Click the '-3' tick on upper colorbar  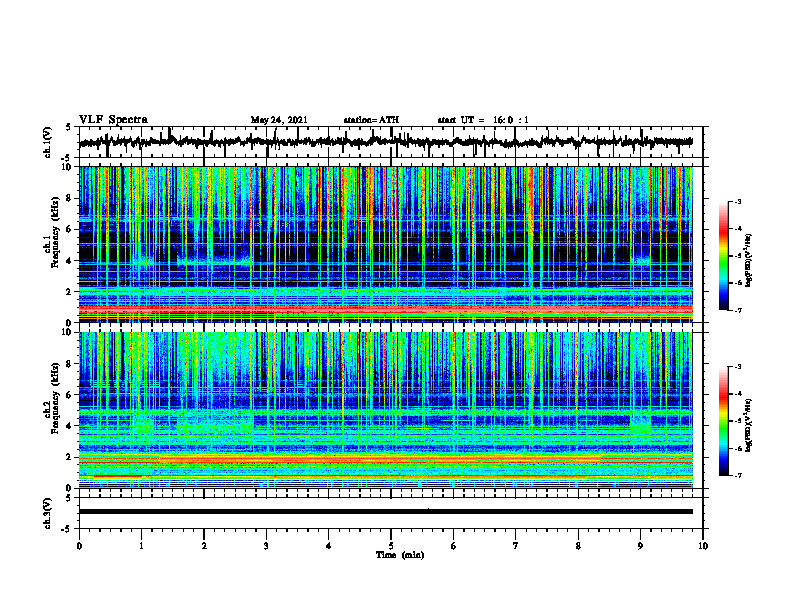[738, 201]
